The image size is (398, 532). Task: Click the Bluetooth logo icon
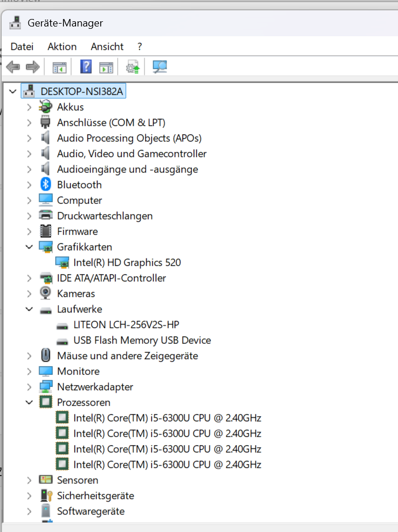(46, 184)
